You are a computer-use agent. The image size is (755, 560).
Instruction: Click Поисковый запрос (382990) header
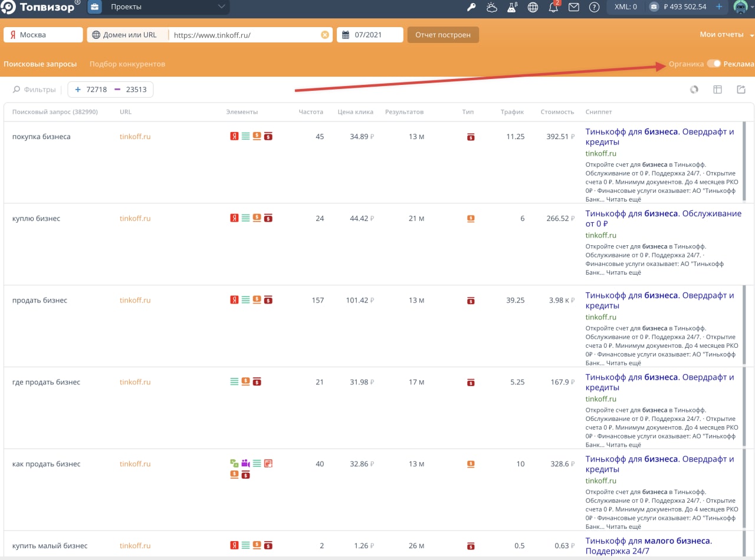(x=55, y=112)
